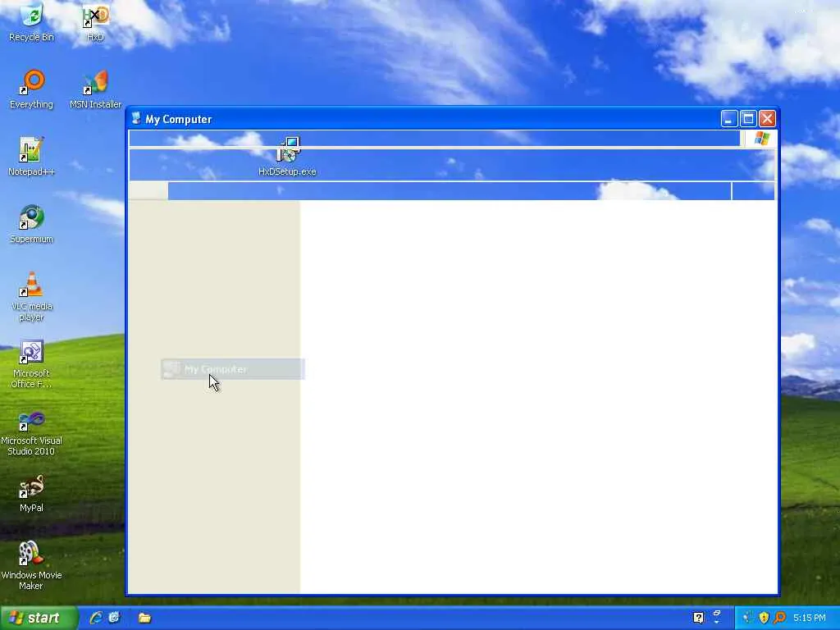Click the folder window button on the taskbar
Viewport: 840px width, 630px height.
pyautogui.click(x=144, y=618)
